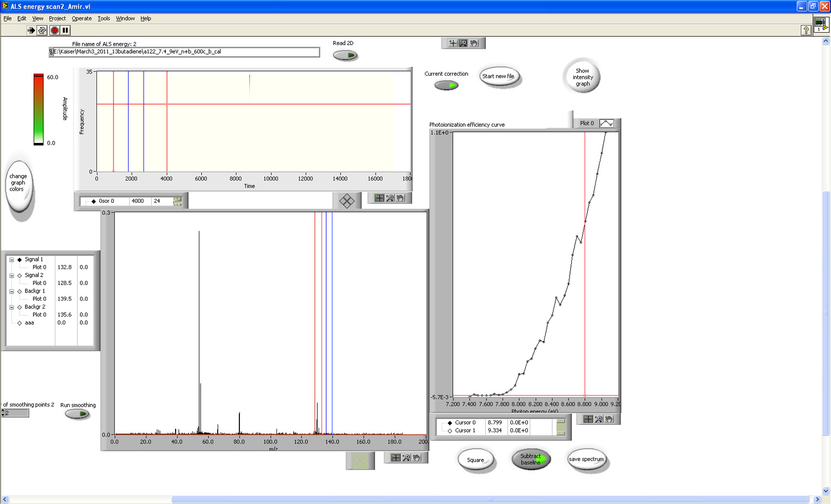Click the Run Continuously toolbar icon

click(x=42, y=30)
